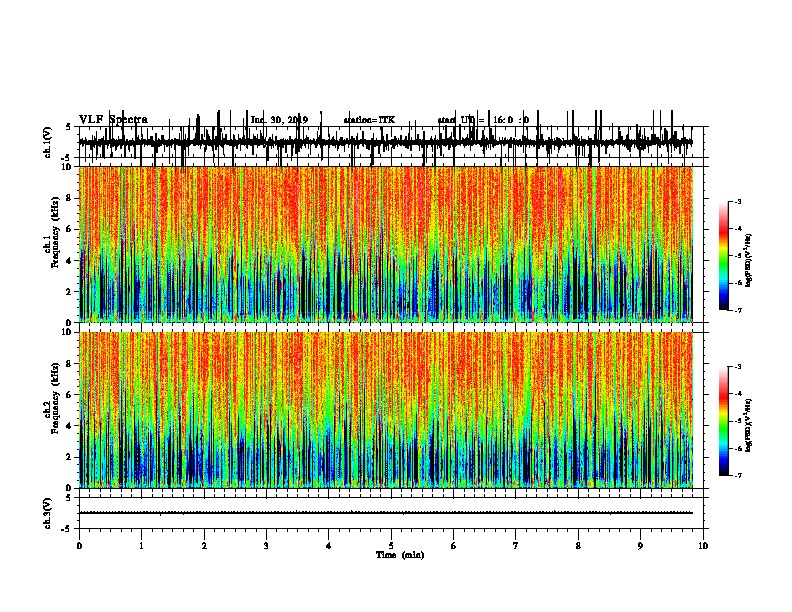792x612 pixels.
Task: Click the '4' kHz tick on ch.2 spectrogram
Action: point(69,426)
